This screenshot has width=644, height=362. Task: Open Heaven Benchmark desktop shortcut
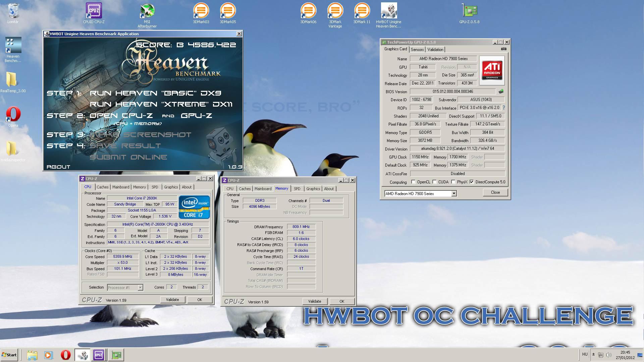click(13, 50)
